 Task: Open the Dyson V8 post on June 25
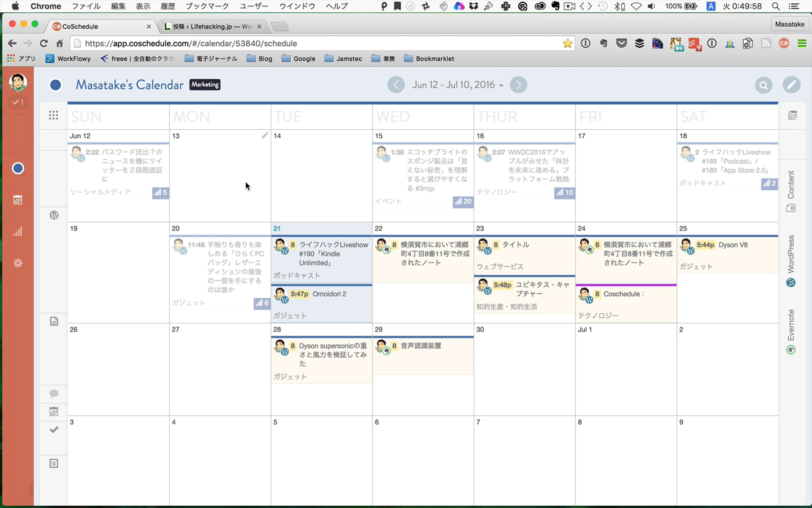point(727,254)
